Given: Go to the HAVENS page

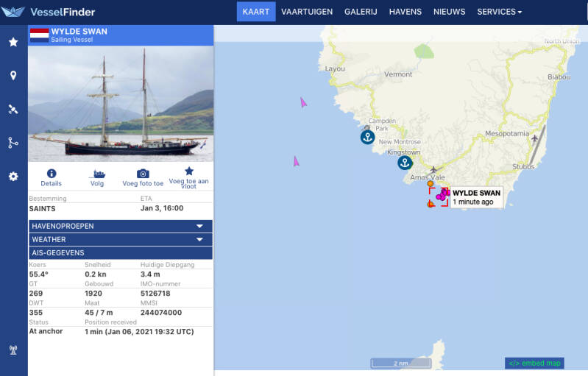Looking at the screenshot, I should (x=405, y=12).
